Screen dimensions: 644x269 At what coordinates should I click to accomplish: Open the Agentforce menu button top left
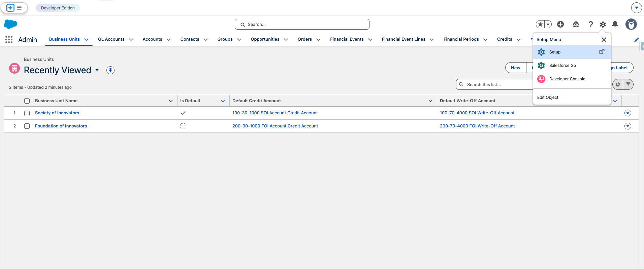coord(14,8)
